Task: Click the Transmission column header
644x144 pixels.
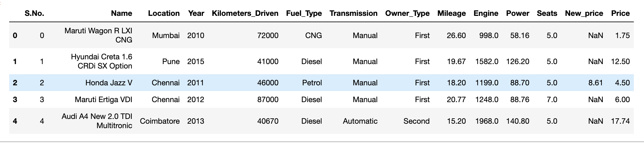Action: [353, 13]
